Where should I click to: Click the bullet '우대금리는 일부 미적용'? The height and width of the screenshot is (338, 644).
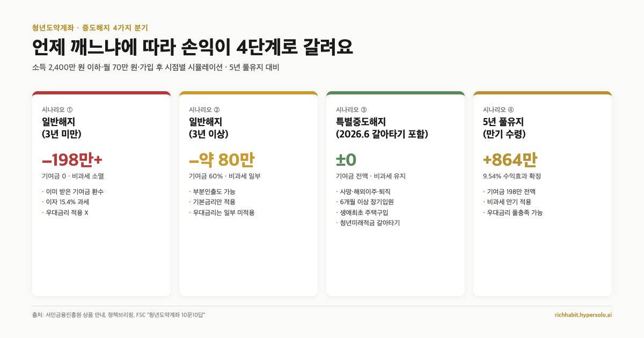click(222, 212)
